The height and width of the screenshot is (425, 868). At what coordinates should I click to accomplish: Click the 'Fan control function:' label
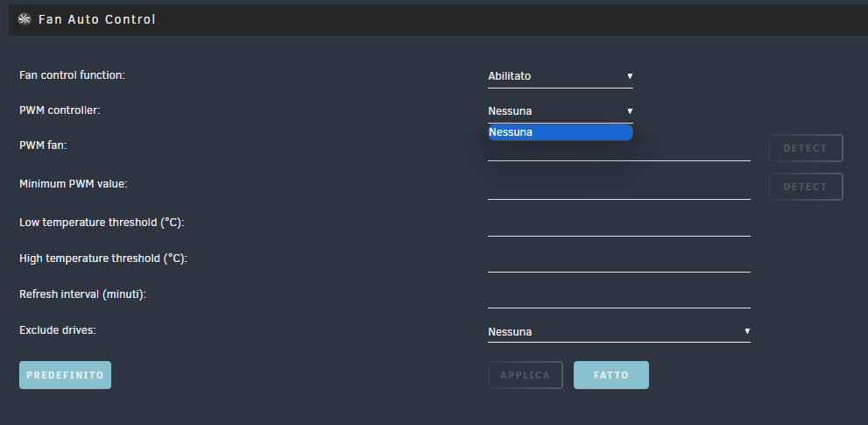(x=72, y=75)
